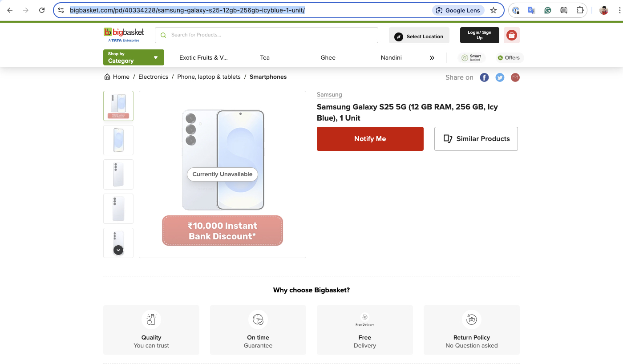This screenshot has height=364, width=623.
Task: Open Smart basket icon
Action: tap(471, 58)
